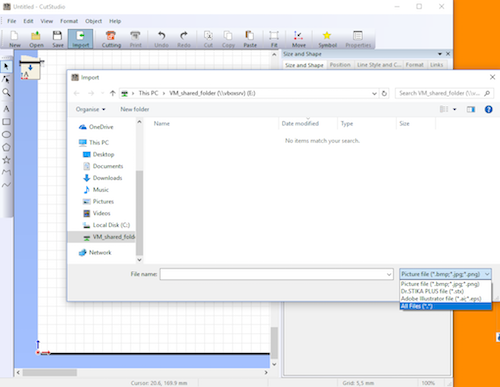Choose Picture file option in open list
The height and width of the screenshot is (387, 500).
445,284
